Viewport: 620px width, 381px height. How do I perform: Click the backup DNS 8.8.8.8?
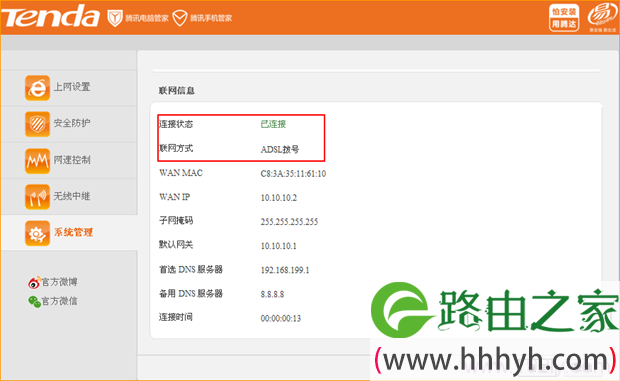272,294
